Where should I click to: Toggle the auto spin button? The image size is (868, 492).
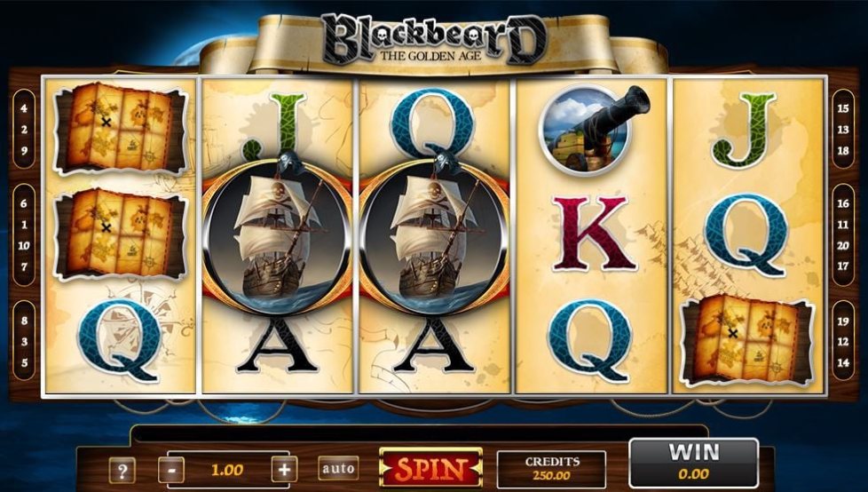pos(338,469)
